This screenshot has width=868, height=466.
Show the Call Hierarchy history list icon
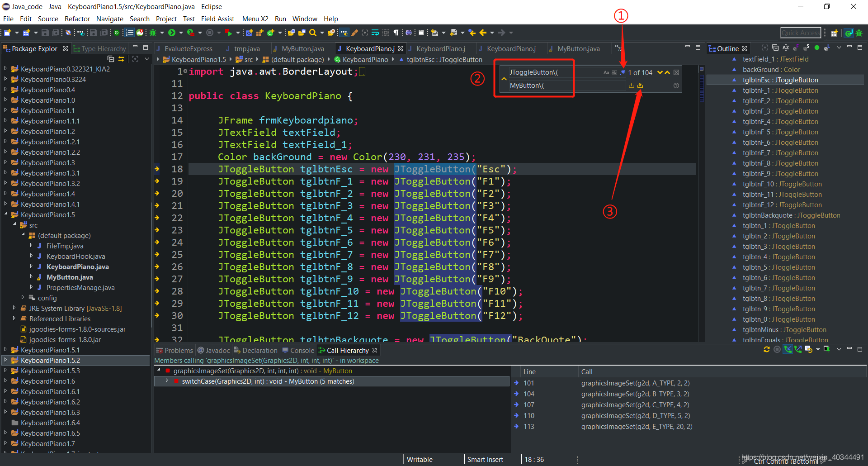tap(809, 349)
